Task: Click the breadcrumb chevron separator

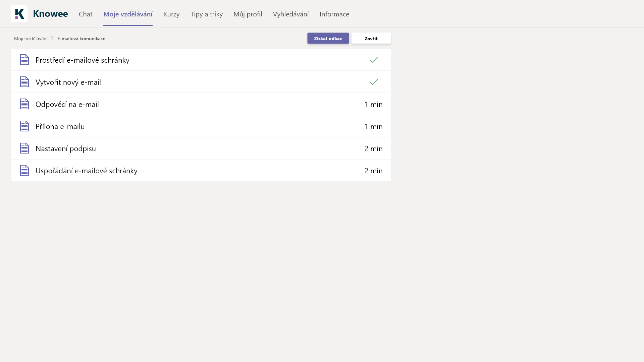Action: tap(52, 39)
